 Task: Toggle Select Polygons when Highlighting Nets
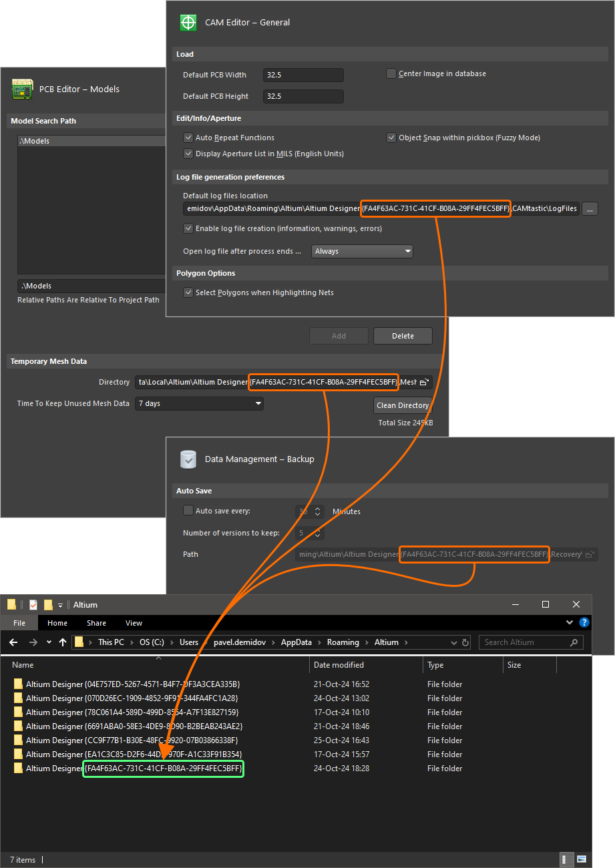pyautogui.click(x=188, y=292)
